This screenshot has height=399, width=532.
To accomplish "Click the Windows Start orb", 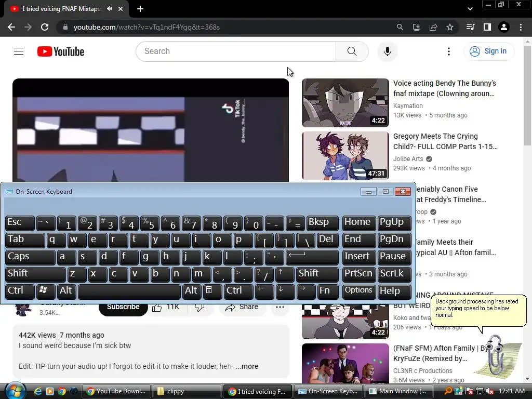I will pos(15,391).
